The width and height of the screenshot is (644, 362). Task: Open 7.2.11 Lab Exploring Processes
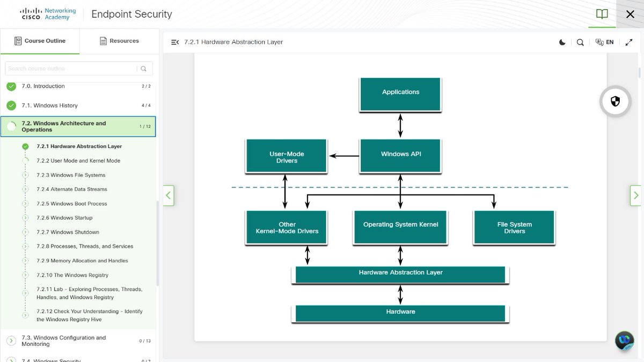coord(90,293)
